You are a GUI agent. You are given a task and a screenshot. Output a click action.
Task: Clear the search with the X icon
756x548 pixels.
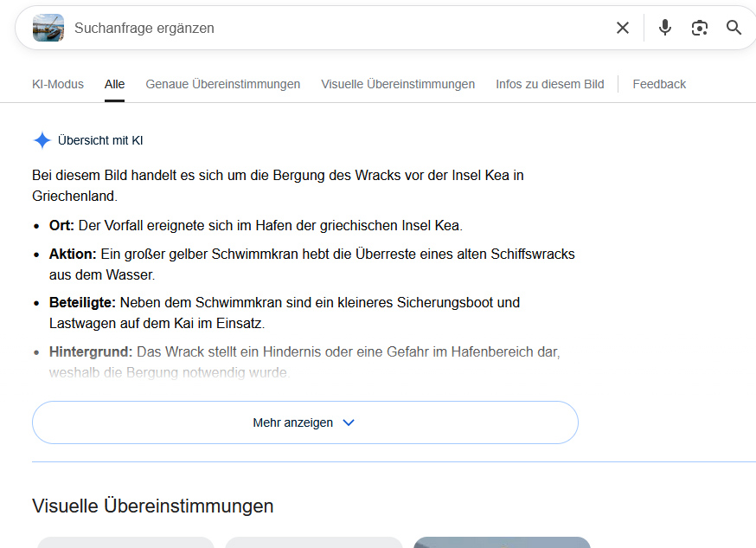click(623, 28)
